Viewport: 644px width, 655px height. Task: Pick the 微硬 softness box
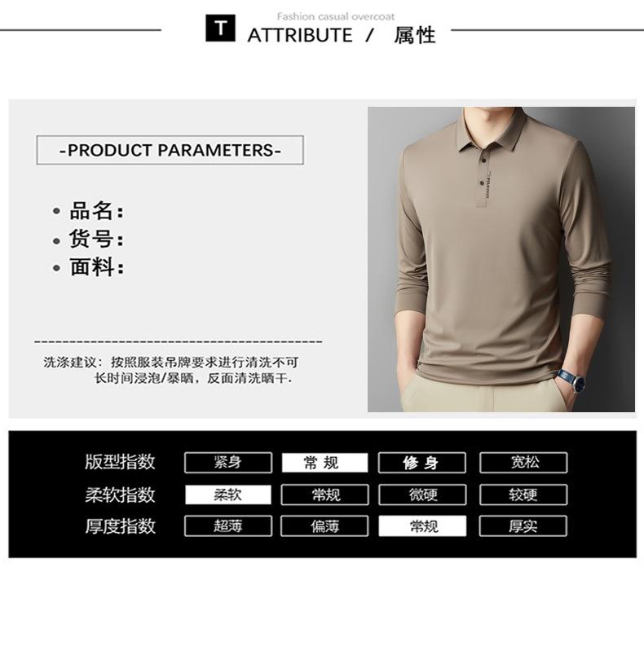pyautogui.click(x=422, y=495)
